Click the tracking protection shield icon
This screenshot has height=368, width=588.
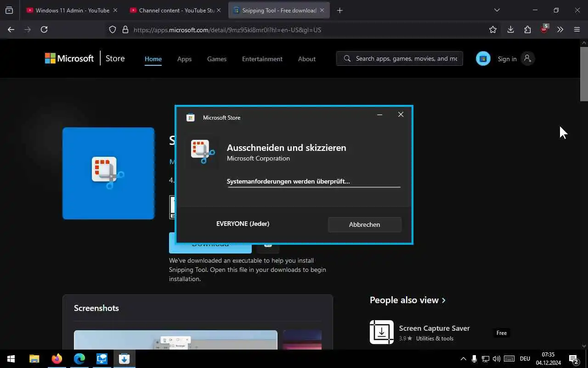(113, 29)
